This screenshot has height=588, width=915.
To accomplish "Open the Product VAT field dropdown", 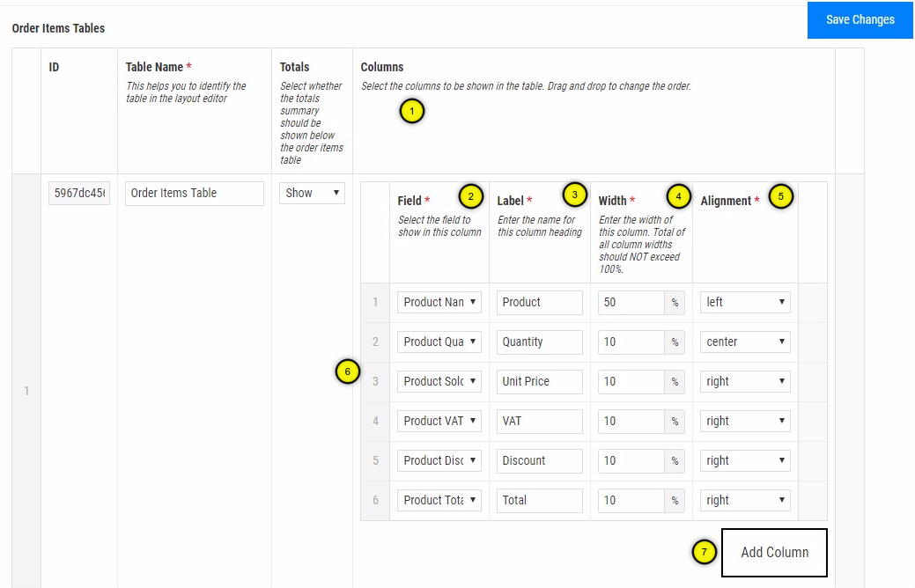I will (439, 421).
